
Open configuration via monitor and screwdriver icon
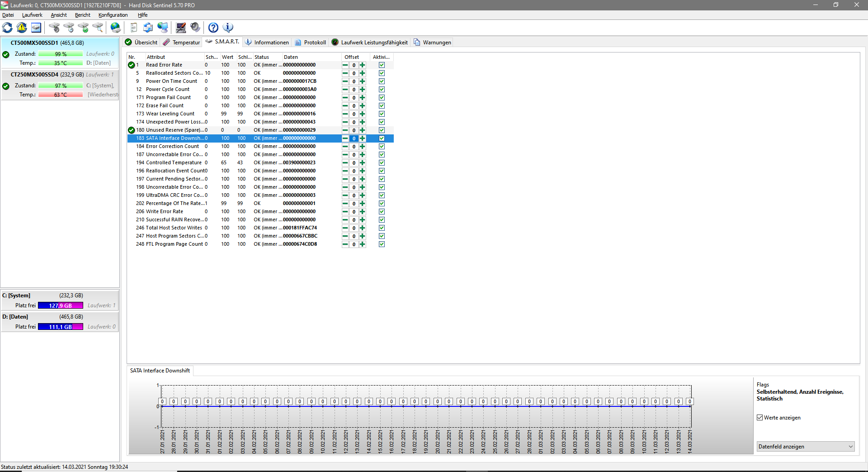pos(181,28)
